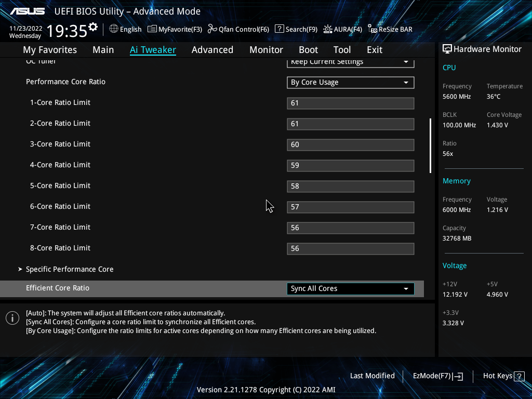Go to the Exit tab
532x399 pixels.
(x=375, y=50)
